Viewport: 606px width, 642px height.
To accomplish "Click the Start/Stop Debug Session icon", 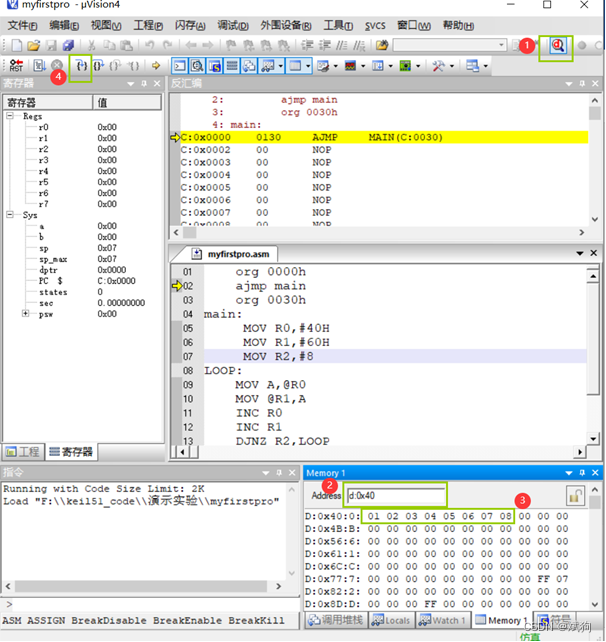I will pyautogui.click(x=558, y=45).
